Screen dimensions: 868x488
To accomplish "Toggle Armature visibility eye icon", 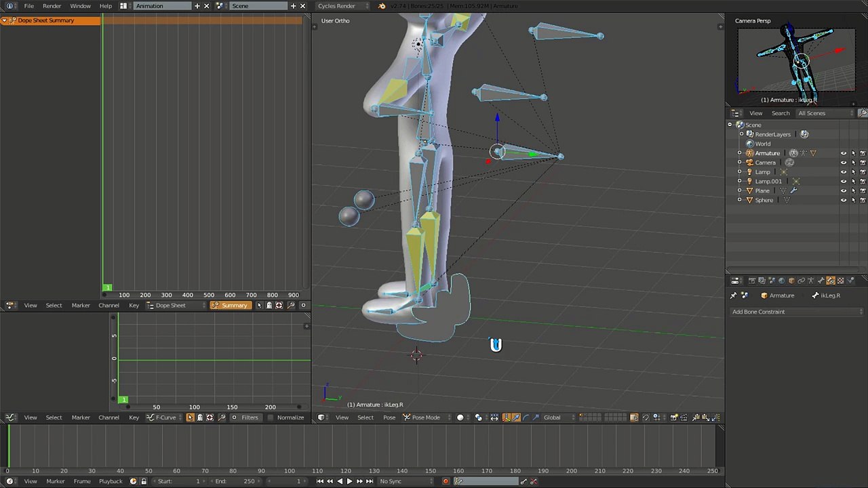I will (844, 153).
